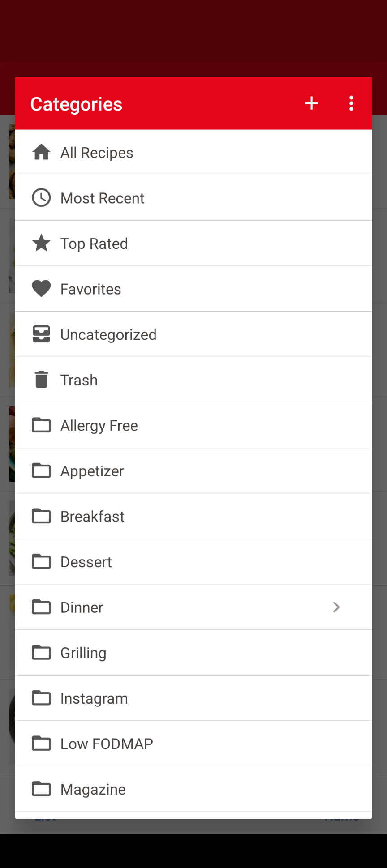Select the Grilling folder icon

(x=41, y=653)
